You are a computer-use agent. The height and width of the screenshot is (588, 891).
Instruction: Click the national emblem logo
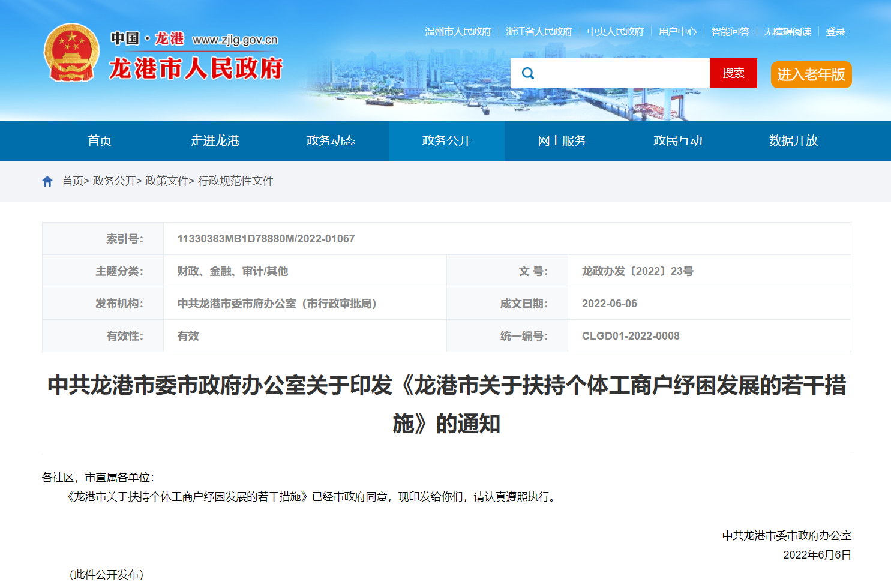[x=71, y=53]
